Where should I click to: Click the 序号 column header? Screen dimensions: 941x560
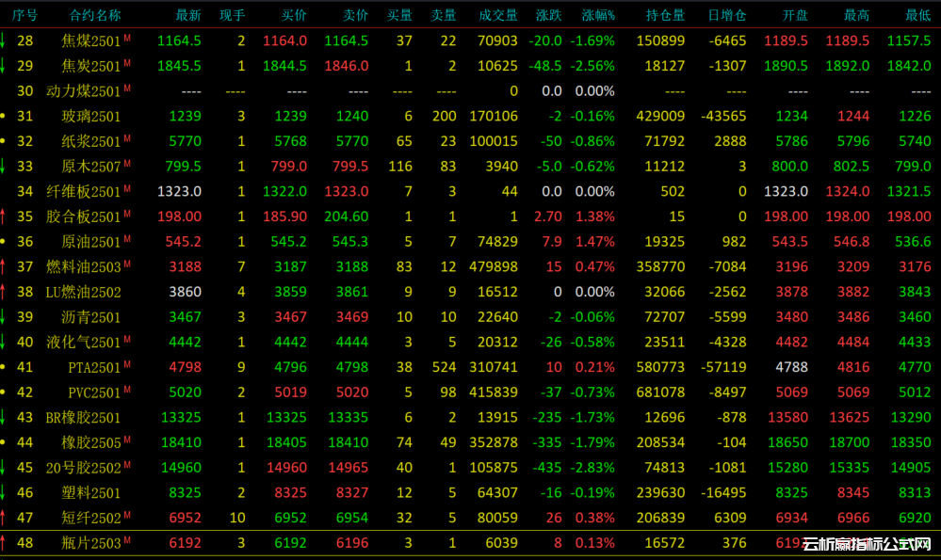coord(24,15)
